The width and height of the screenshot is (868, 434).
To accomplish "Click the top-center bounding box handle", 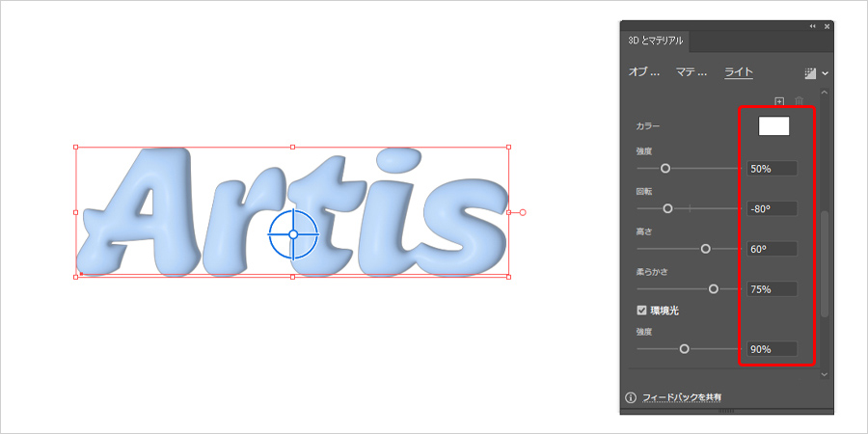I will pyautogui.click(x=292, y=148).
